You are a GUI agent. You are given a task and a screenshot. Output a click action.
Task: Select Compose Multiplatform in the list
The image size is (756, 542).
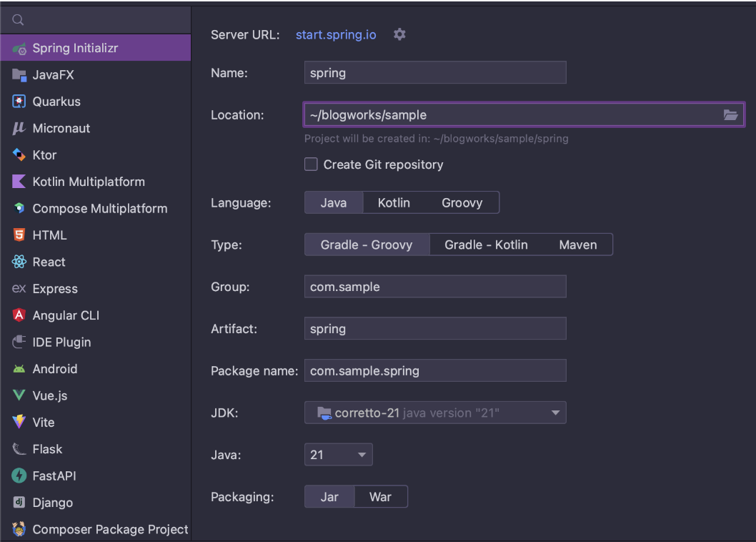[x=96, y=208]
